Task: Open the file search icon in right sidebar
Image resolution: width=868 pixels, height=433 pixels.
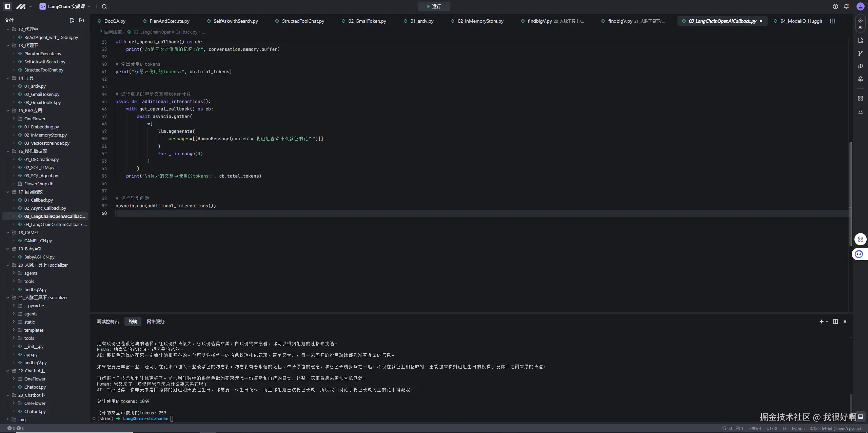Action: point(860,41)
